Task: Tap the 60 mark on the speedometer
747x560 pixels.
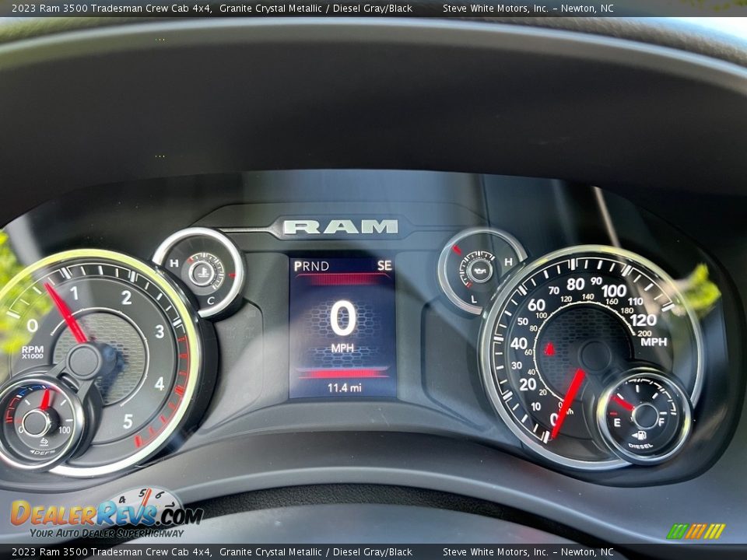Action: coord(536,304)
